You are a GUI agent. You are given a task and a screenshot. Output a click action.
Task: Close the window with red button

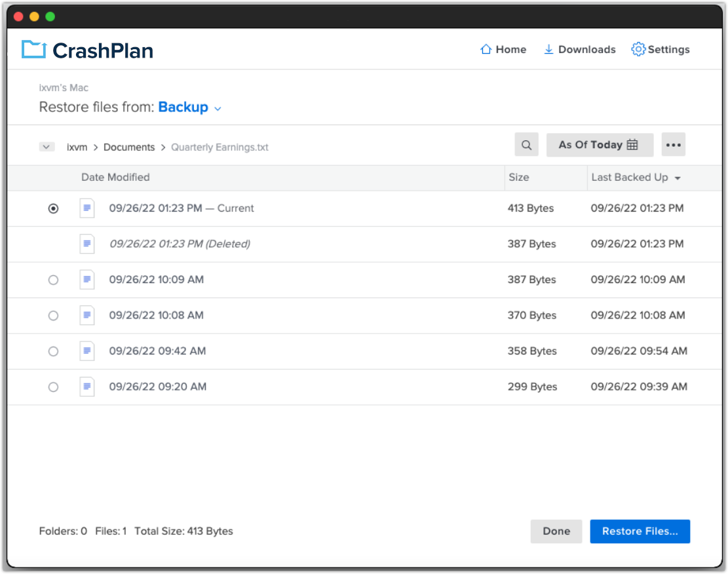(18, 17)
